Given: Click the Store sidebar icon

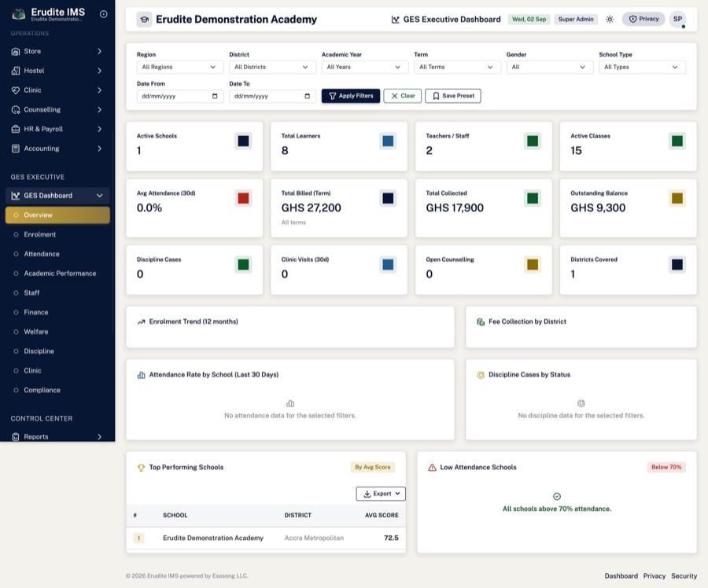Looking at the screenshot, I should tap(16, 51).
